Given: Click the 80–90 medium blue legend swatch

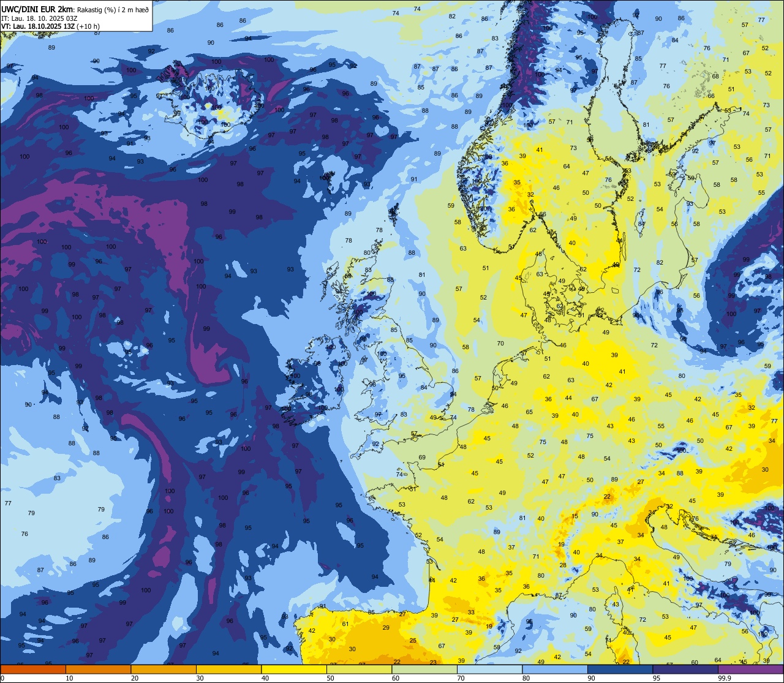Looking at the screenshot, I should pos(555,669).
